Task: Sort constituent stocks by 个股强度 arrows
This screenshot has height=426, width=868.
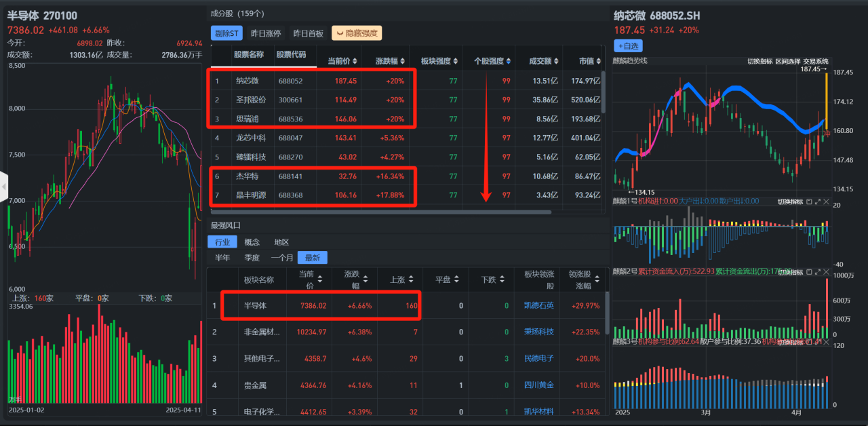Action: 510,62
